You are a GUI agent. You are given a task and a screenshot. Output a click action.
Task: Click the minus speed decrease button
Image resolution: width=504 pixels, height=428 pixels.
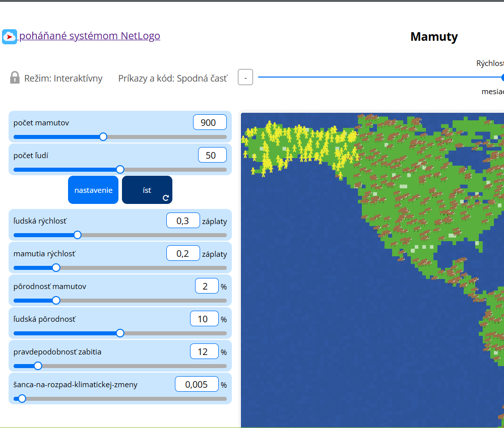pyautogui.click(x=245, y=78)
